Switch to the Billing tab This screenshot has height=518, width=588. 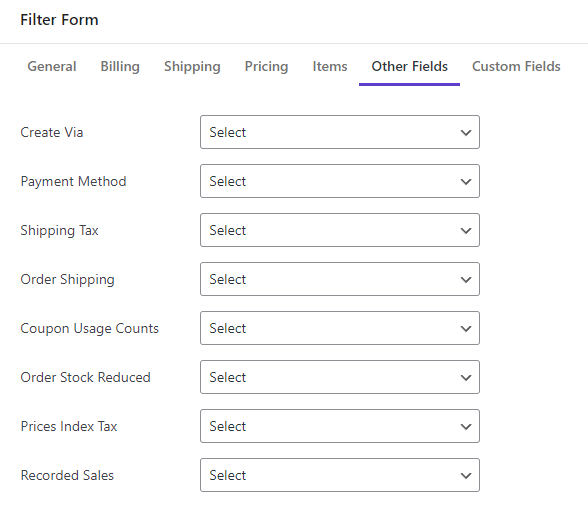click(120, 66)
